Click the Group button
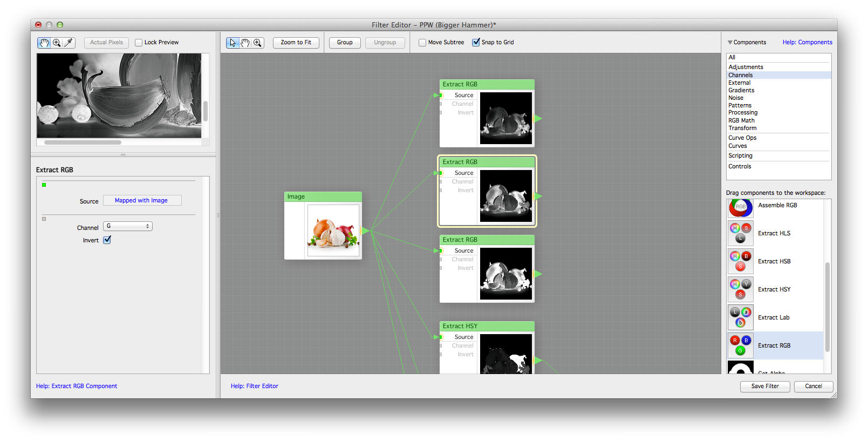868x441 pixels. click(345, 43)
